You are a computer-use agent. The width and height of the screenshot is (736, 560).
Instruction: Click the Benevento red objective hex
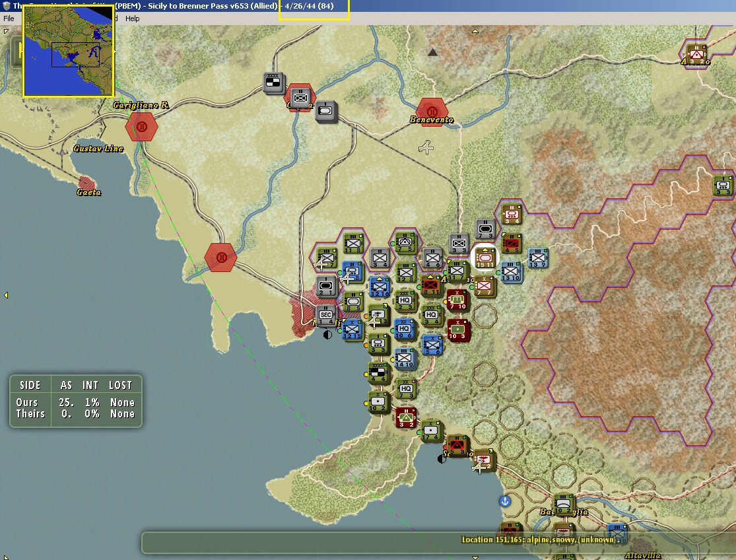pyautogui.click(x=432, y=112)
